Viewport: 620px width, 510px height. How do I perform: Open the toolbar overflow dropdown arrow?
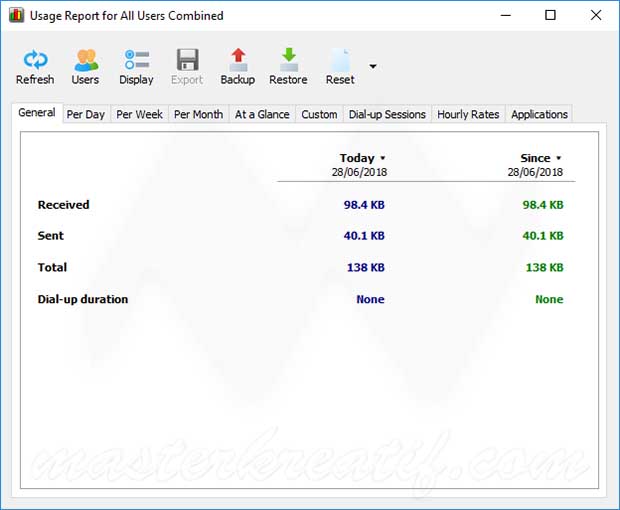(373, 66)
